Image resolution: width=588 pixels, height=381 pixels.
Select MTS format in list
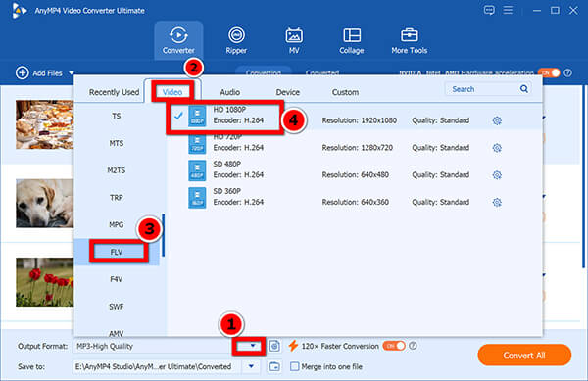117,143
